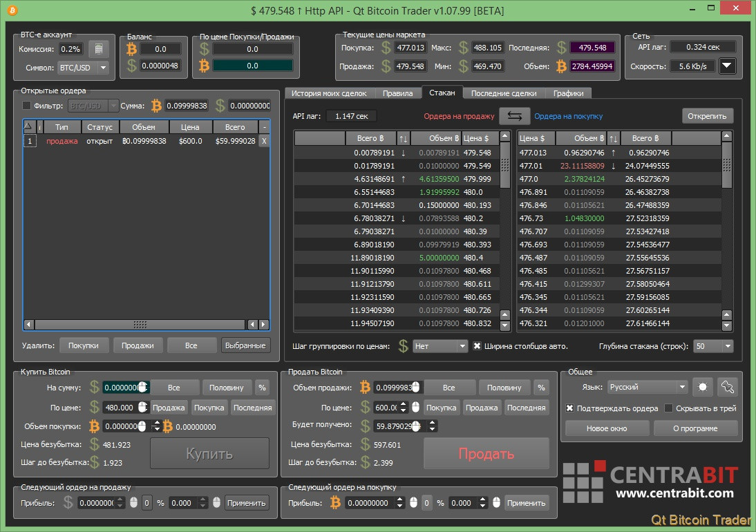Image resolution: width=756 pixels, height=532 pixels.
Task: Click the open orders horizontal scrollbar thumb
Action: [x=140, y=324]
